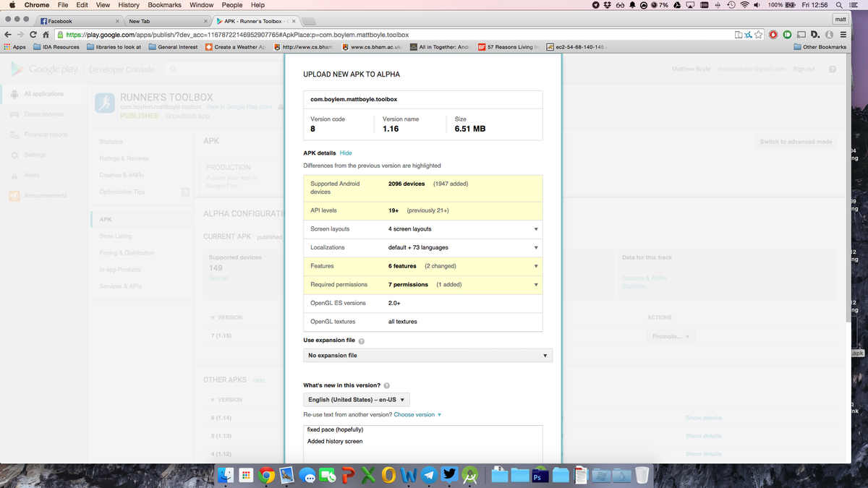
Task: Click the Sign out link
Action: tap(804, 69)
